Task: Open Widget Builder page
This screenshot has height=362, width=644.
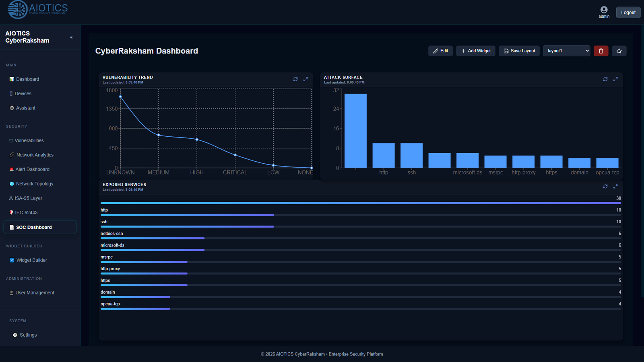Action: (x=40, y=260)
